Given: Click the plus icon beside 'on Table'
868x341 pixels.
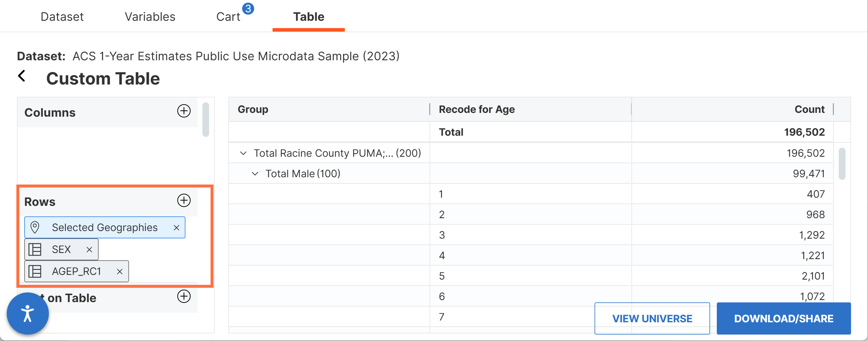Looking at the screenshot, I should pos(184,297).
